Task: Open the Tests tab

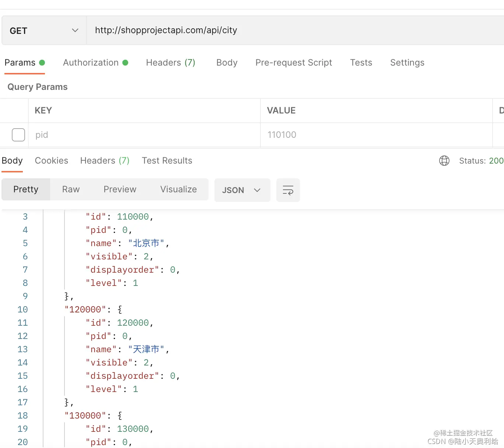Action: click(361, 63)
